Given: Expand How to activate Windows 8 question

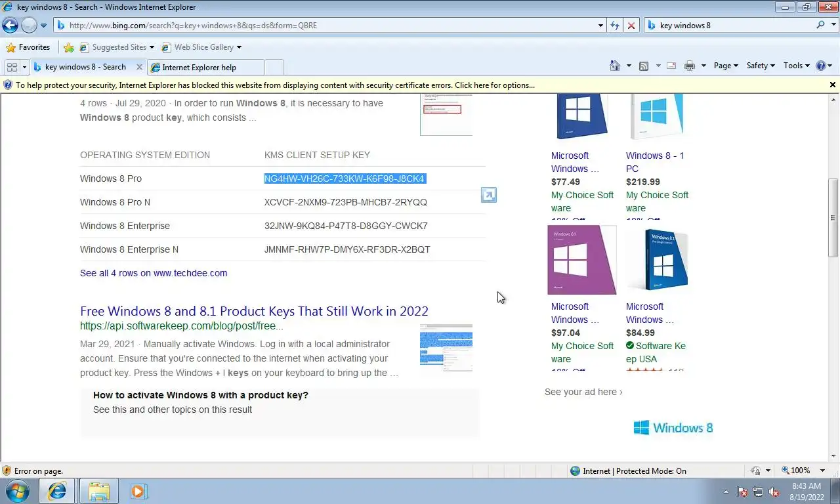Looking at the screenshot, I should pyautogui.click(x=201, y=395).
